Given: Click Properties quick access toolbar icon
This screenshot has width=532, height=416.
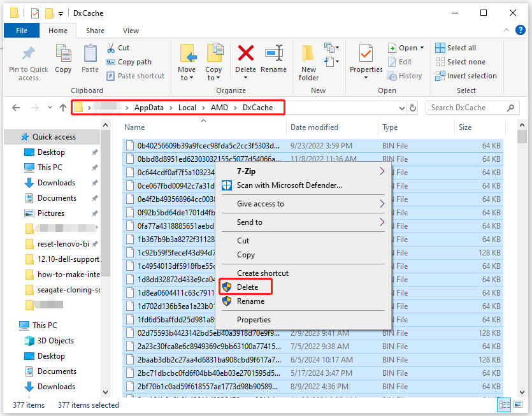Looking at the screenshot, I should [35, 13].
